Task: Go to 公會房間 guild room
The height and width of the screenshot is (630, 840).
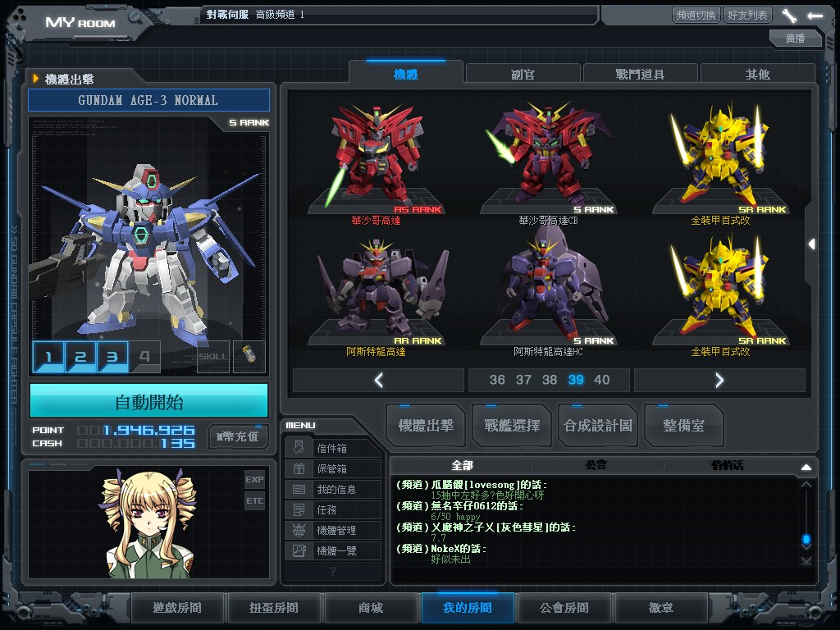Action: pyautogui.click(x=564, y=608)
